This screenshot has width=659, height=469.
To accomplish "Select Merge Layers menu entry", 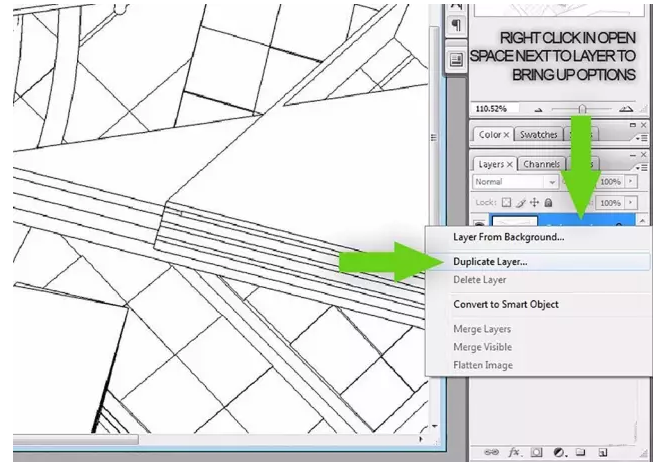I will click(538, 329).
